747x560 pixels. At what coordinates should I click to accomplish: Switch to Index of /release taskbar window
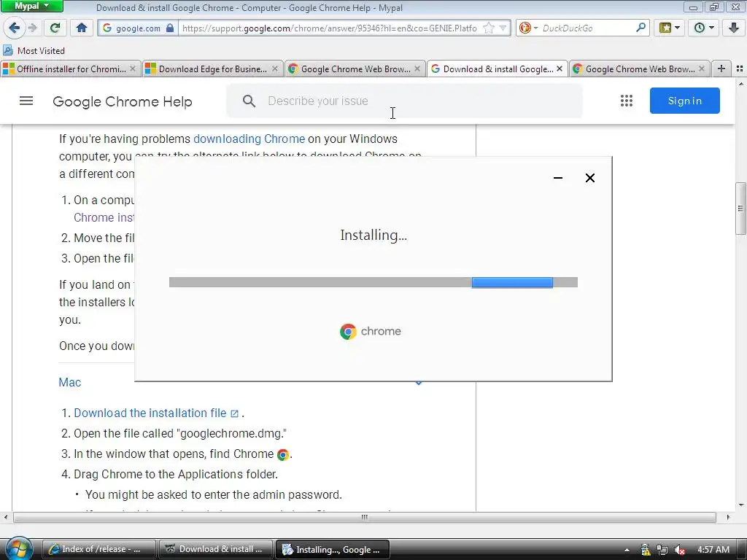99,549
